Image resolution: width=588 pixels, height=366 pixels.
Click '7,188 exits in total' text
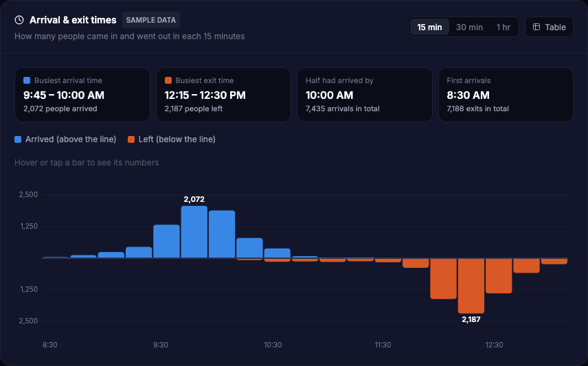(x=478, y=108)
